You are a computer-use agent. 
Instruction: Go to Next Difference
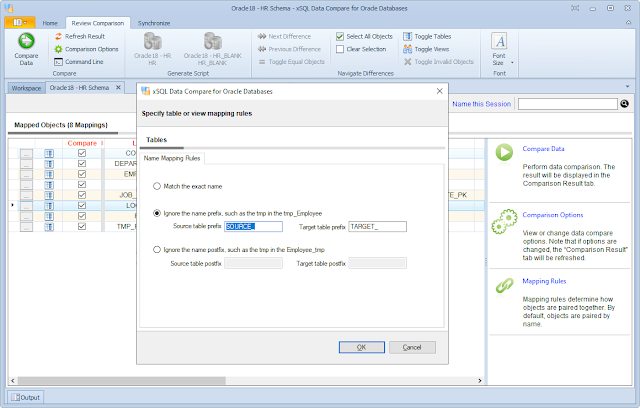coord(284,36)
